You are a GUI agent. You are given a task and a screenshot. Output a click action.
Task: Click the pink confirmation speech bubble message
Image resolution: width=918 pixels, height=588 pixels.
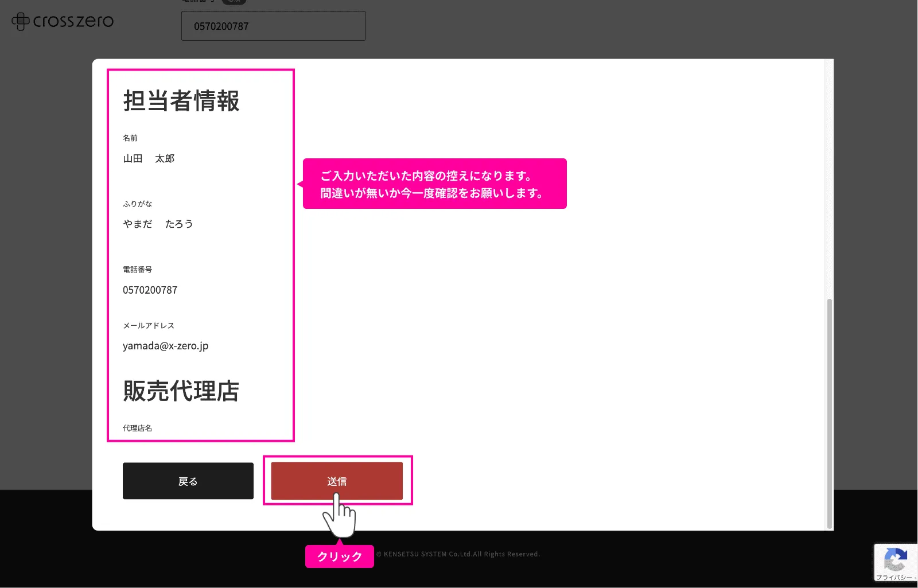434,184
